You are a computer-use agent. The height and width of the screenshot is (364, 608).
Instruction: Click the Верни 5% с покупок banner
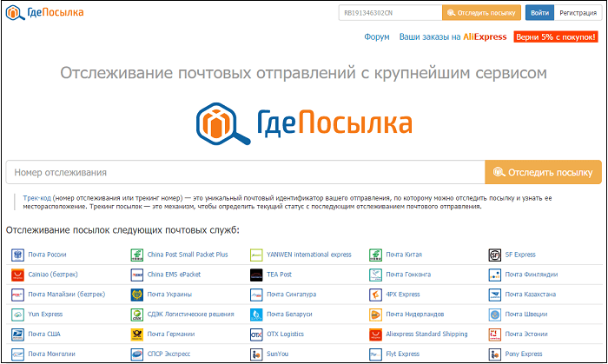click(556, 37)
